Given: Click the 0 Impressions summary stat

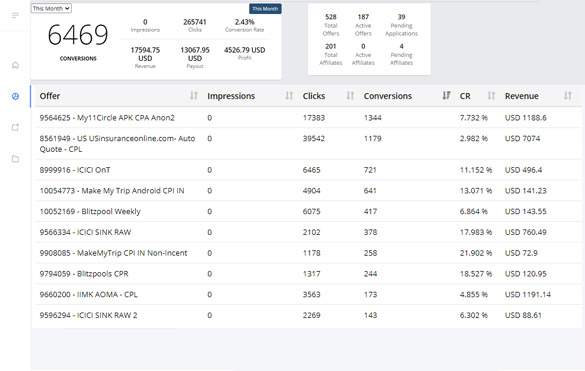Looking at the screenshot, I should click(x=145, y=25).
